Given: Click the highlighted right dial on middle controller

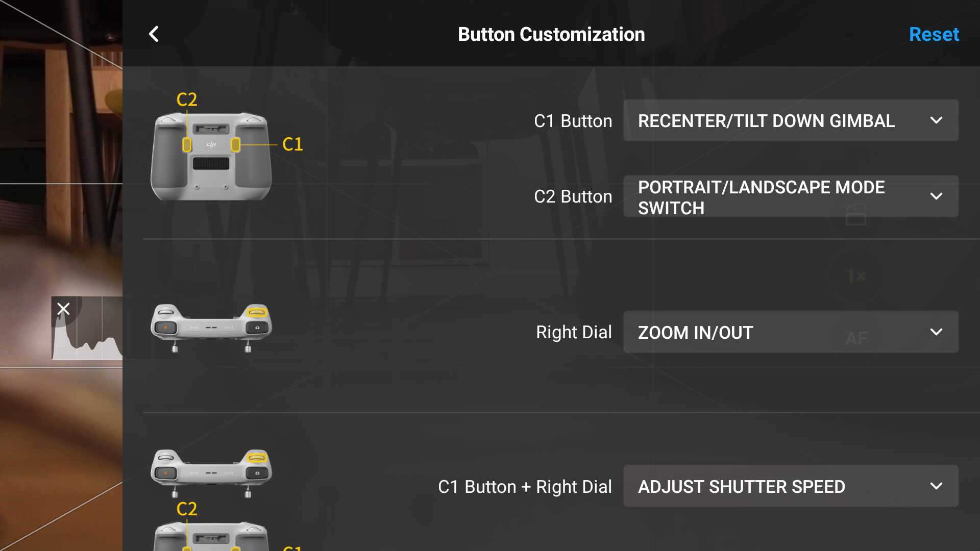Looking at the screenshot, I should [257, 311].
